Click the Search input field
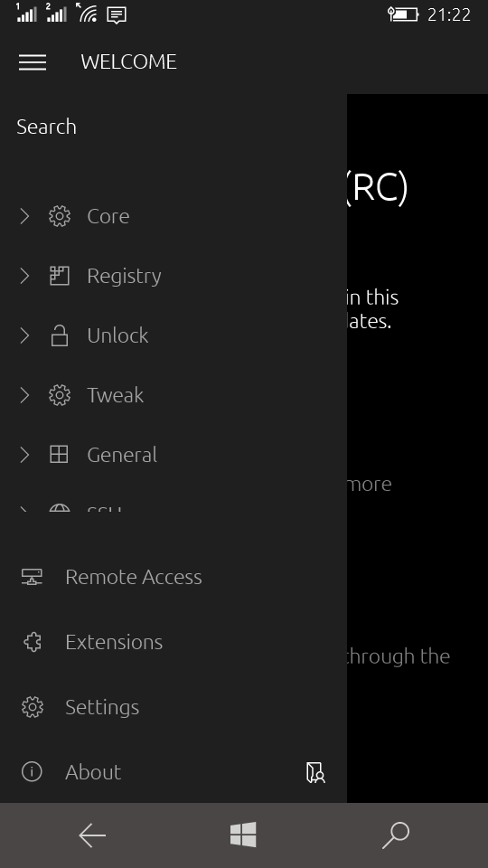The image size is (488, 868). (174, 127)
